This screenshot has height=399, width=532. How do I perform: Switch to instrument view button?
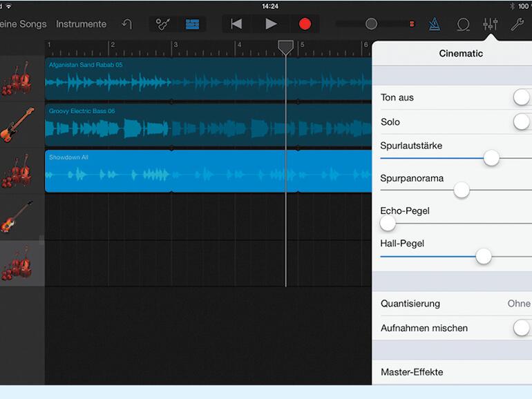[x=163, y=24]
